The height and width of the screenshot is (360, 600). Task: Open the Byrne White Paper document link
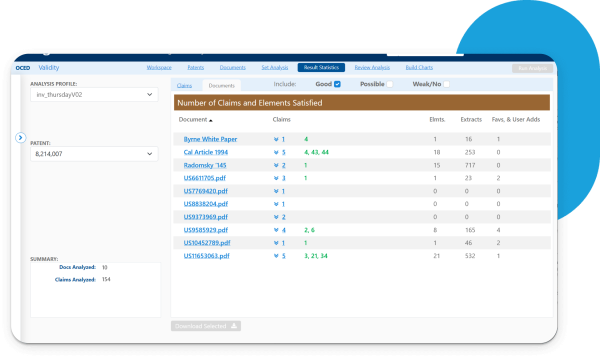click(210, 139)
